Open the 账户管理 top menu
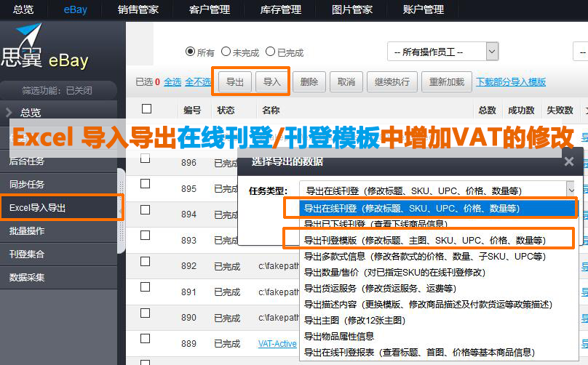This screenshot has width=588, height=365. 423,9
